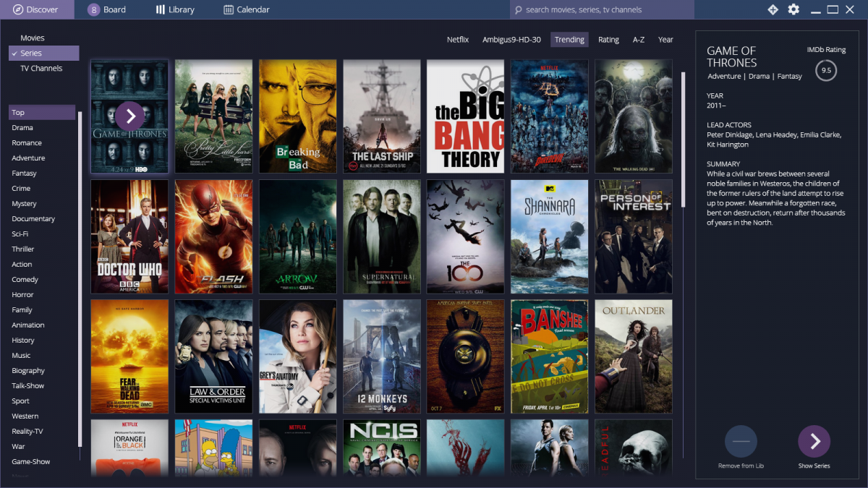This screenshot has width=868, height=488.
Task: Select the Fear the Walking Dead poster
Action: pos(129,356)
